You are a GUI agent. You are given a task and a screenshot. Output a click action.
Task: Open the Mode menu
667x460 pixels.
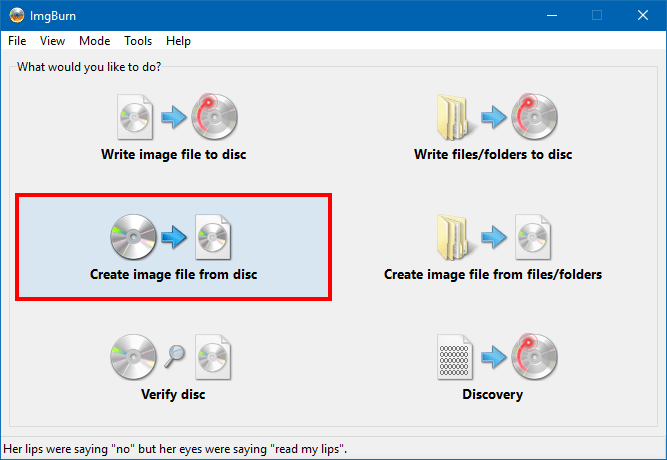click(94, 41)
